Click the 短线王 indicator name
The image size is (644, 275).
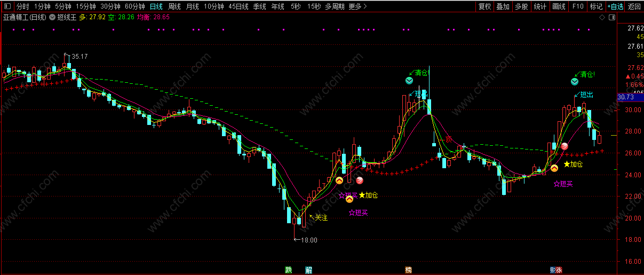(67, 17)
